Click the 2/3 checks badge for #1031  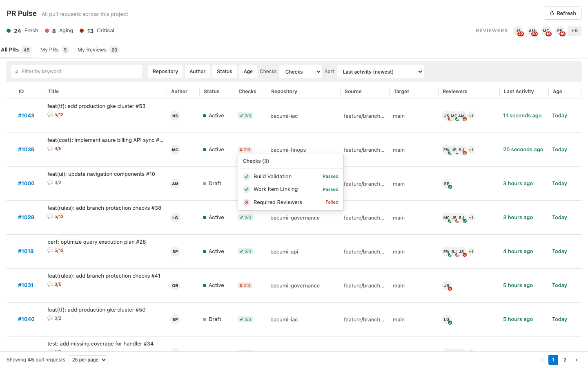tap(245, 285)
